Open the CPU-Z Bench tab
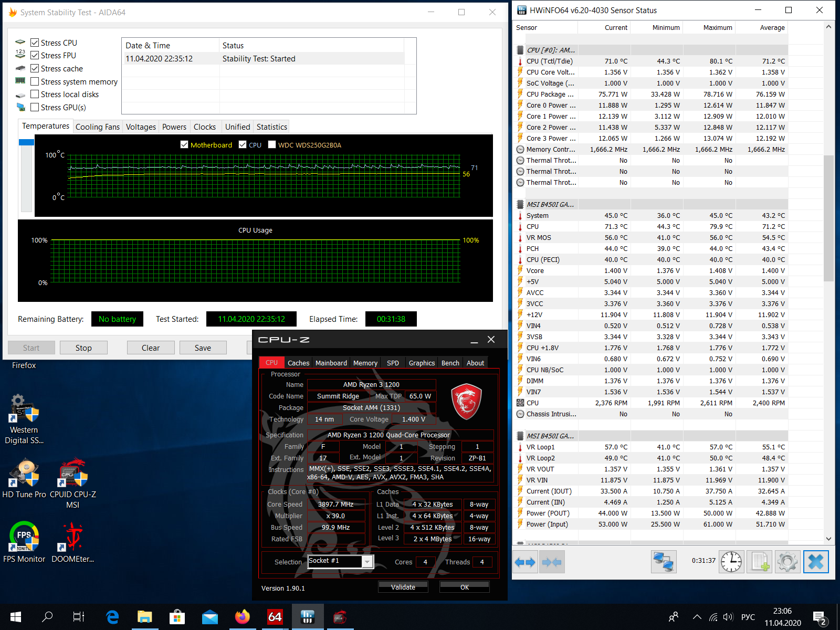 coord(450,363)
